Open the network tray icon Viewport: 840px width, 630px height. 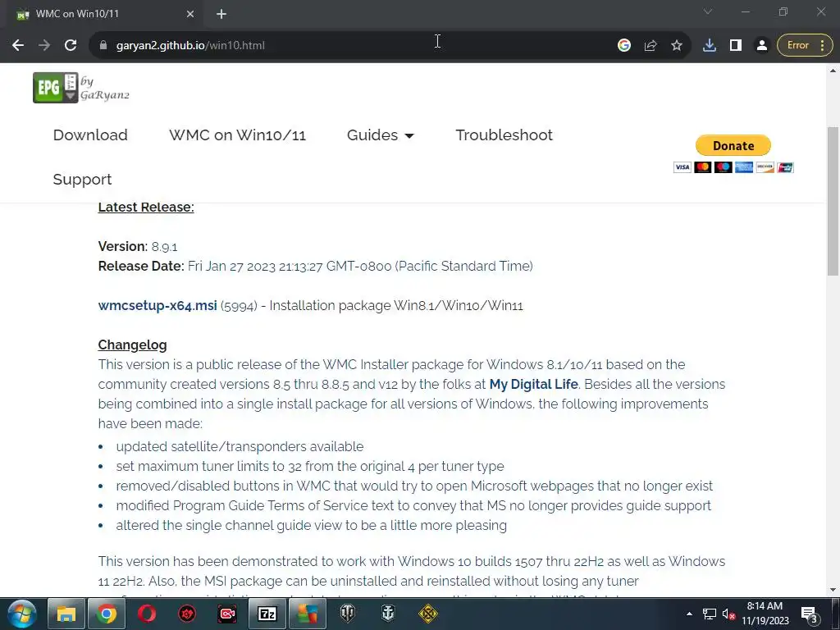(710, 614)
